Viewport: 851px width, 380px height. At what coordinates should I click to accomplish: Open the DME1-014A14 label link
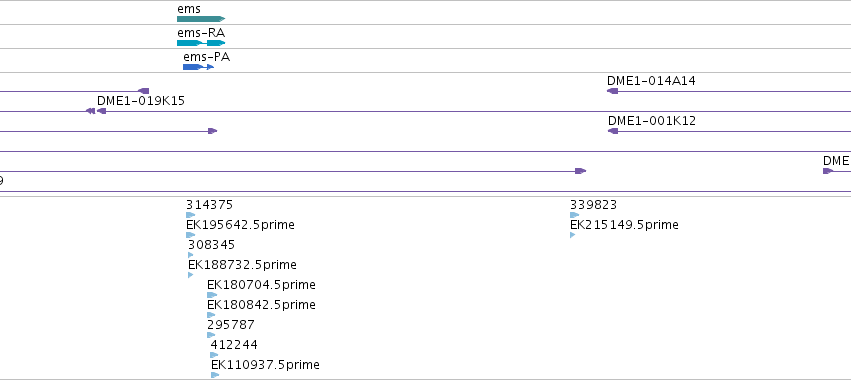click(x=651, y=81)
